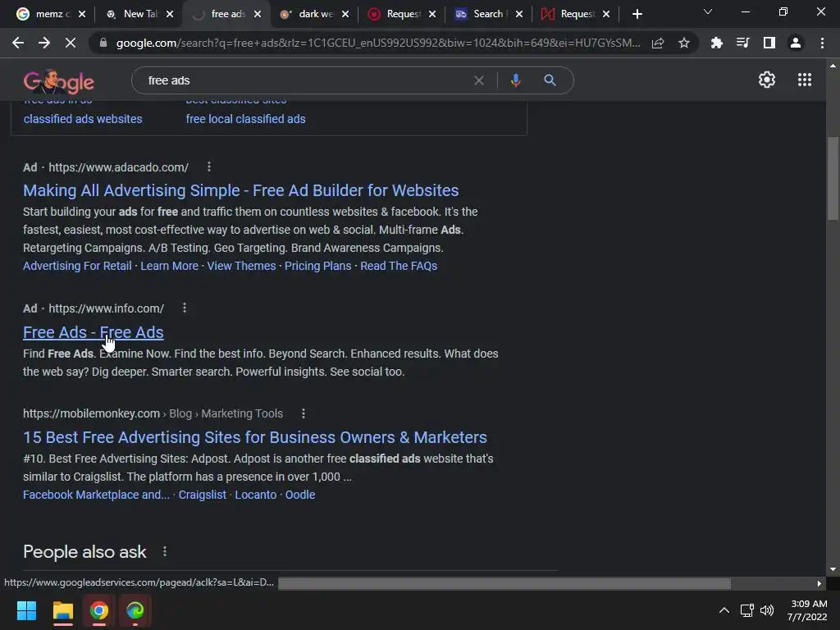Open the Google apps grid
Viewport: 840px width, 630px height.
tap(804, 80)
